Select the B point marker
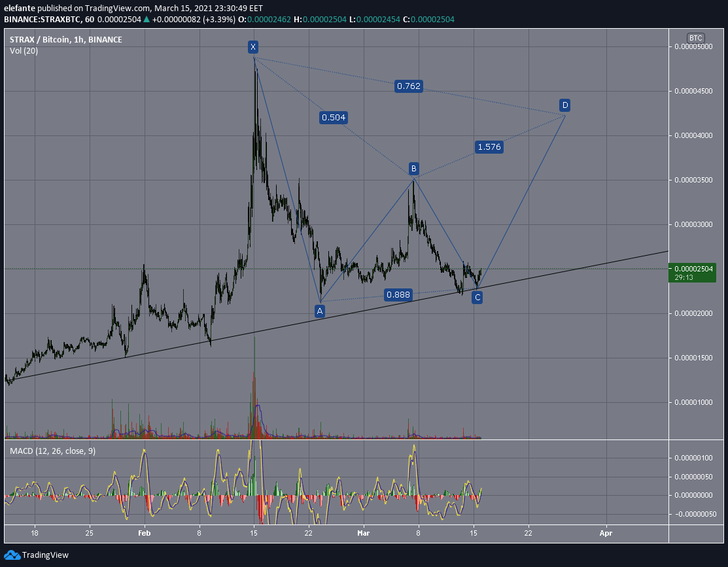The image size is (728, 567). click(413, 168)
